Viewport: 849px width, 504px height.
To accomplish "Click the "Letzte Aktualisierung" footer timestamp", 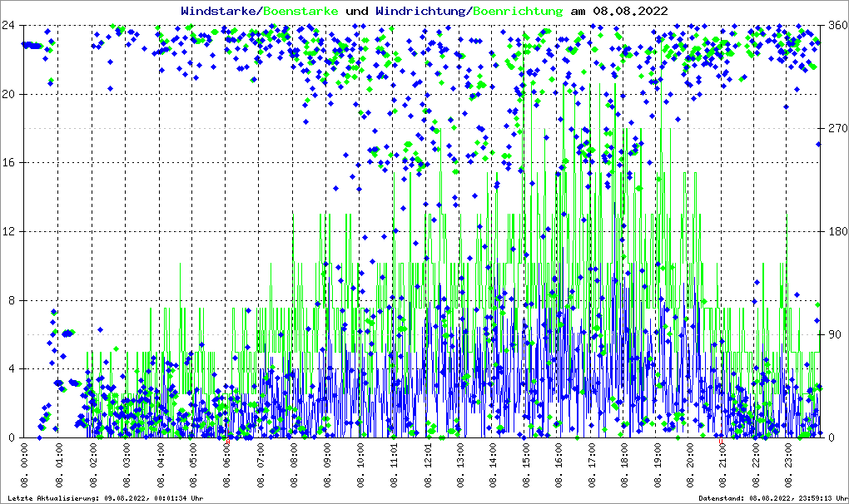I will click(x=106, y=498).
